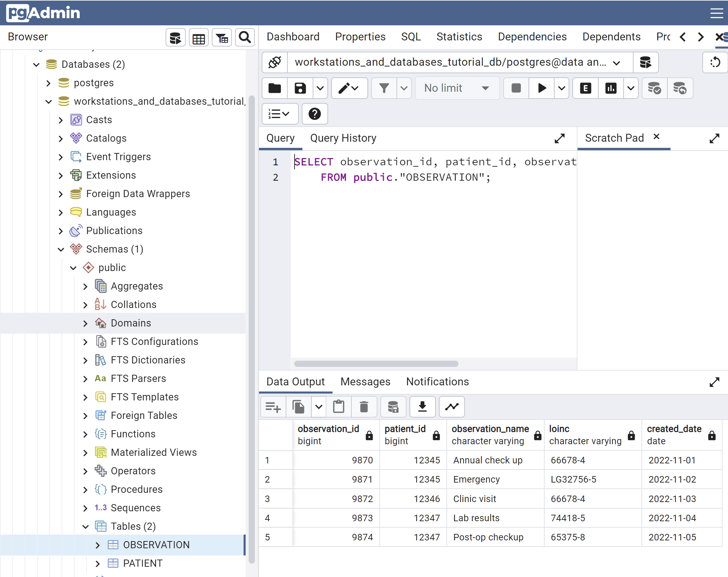Screen dimensions: 728x577
Task: Click the Explain Analyze chart icon
Action: click(x=611, y=88)
